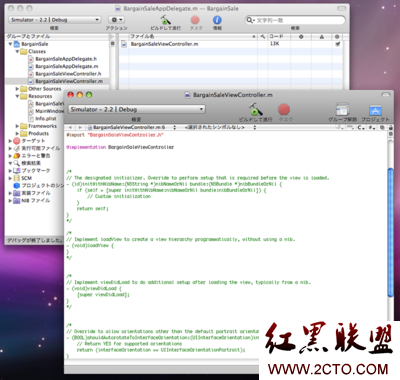Collapse the BargainSale project root

[x=10, y=44]
